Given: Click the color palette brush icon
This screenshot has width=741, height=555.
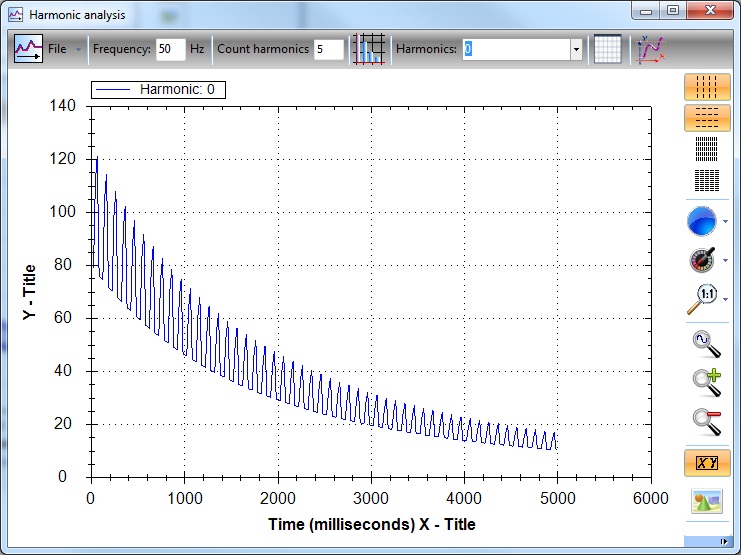Looking at the screenshot, I should click(x=703, y=260).
